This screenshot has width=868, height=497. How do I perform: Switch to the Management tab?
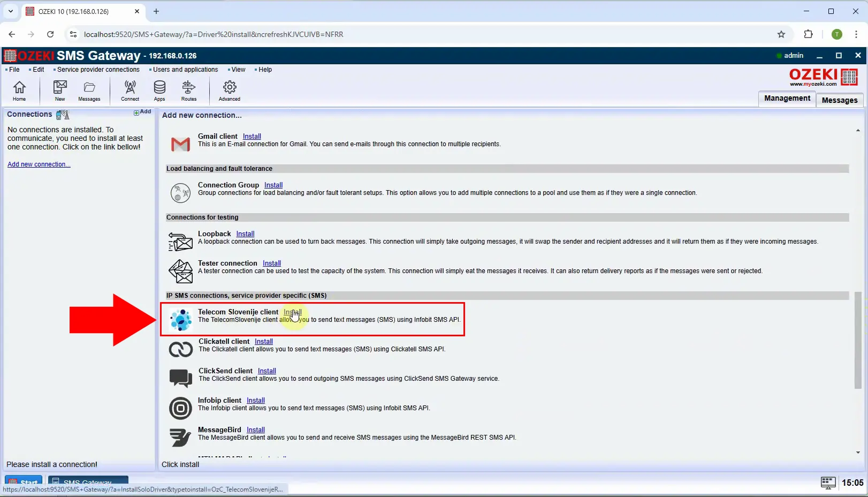(787, 99)
